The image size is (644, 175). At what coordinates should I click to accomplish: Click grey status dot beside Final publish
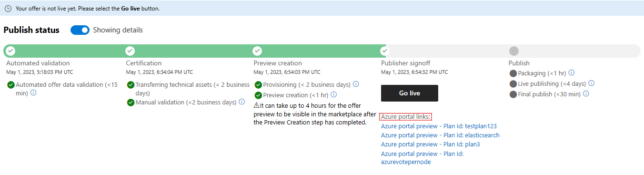tap(513, 94)
